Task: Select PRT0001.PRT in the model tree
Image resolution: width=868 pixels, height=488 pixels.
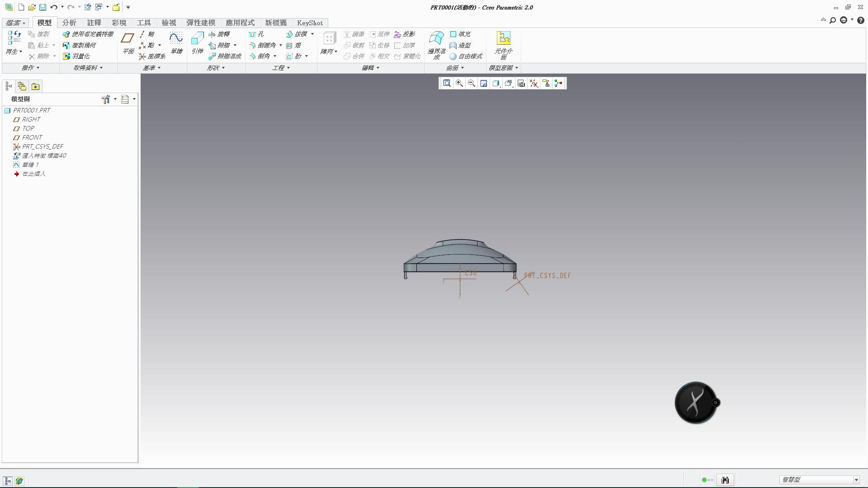Action: 28,110
